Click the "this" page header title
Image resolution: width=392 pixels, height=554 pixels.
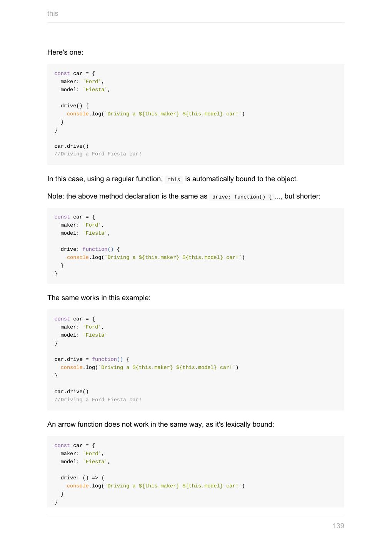click(53, 13)
